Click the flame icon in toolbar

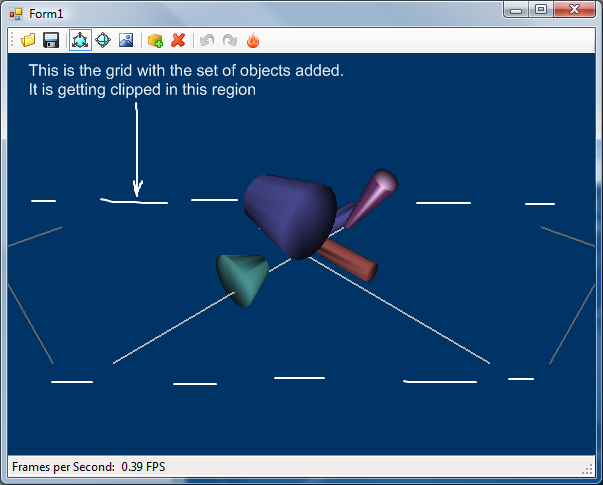point(253,40)
